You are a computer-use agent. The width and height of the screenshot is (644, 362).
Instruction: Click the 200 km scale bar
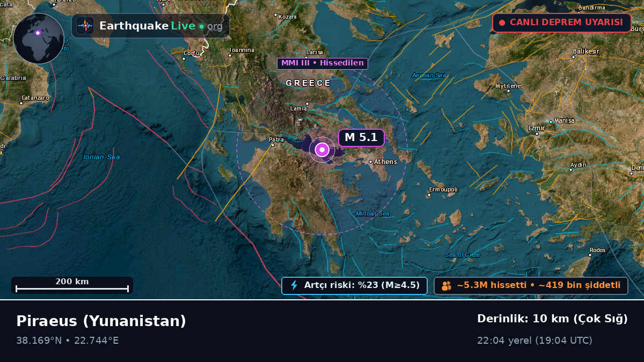[72, 285]
